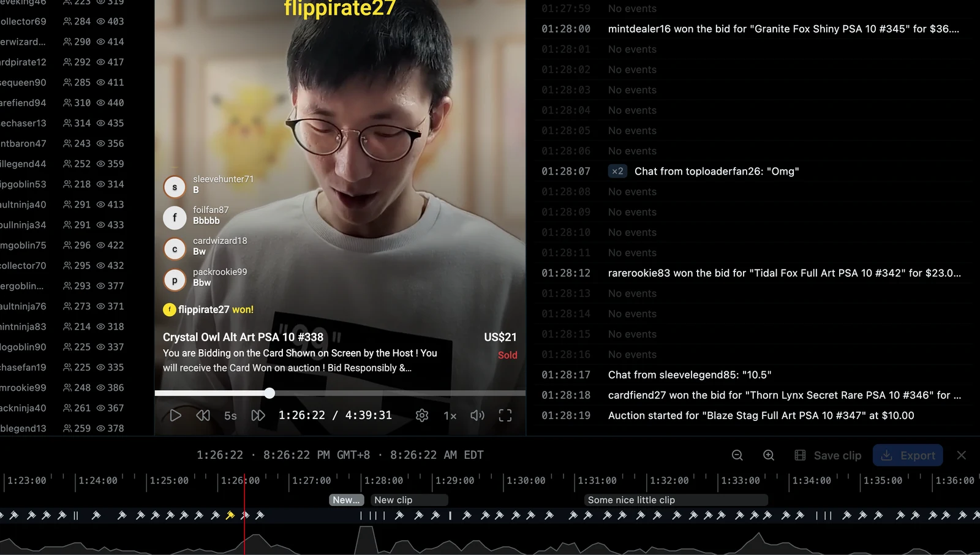
Task: Export the selected clip
Action: click(x=908, y=455)
